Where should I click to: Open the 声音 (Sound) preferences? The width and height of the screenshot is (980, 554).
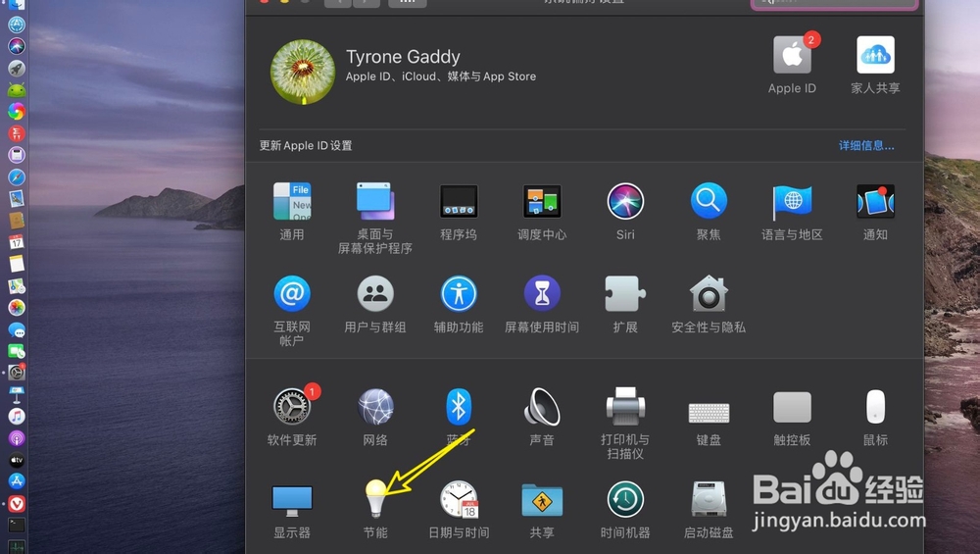pyautogui.click(x=542, y=407)
